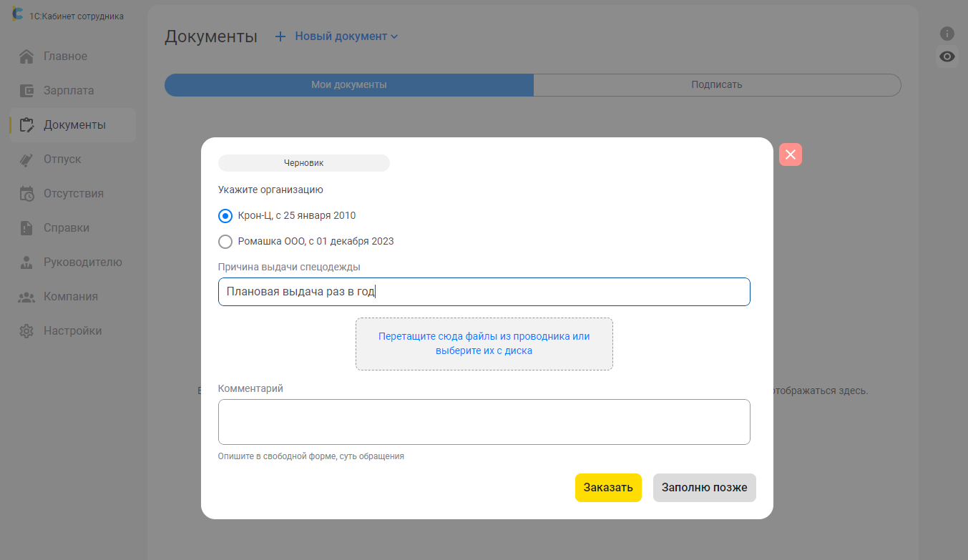Click the Главное home icon
Screen dimensions: 968x560
pyautogui.click(x=26, y=57)
